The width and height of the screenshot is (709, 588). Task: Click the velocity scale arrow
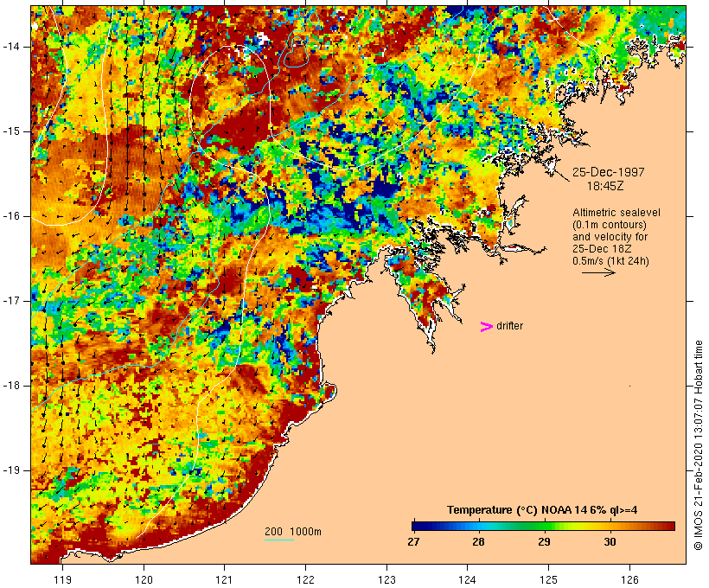(598, 272)
